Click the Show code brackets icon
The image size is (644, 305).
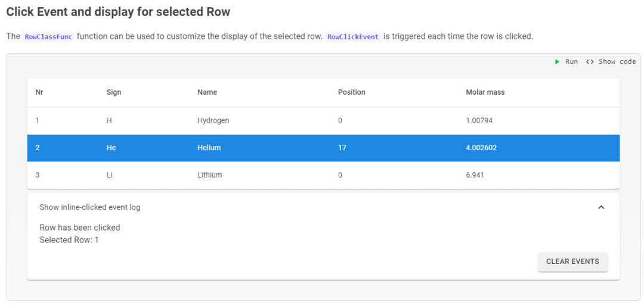click(590, 61)
